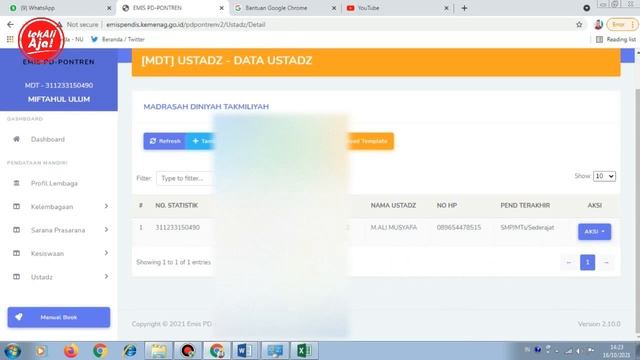Viewport: 640px width, 360px height.
Task: Sort by NAMA USTADZ column header
Action: click(x=393, y=205)
